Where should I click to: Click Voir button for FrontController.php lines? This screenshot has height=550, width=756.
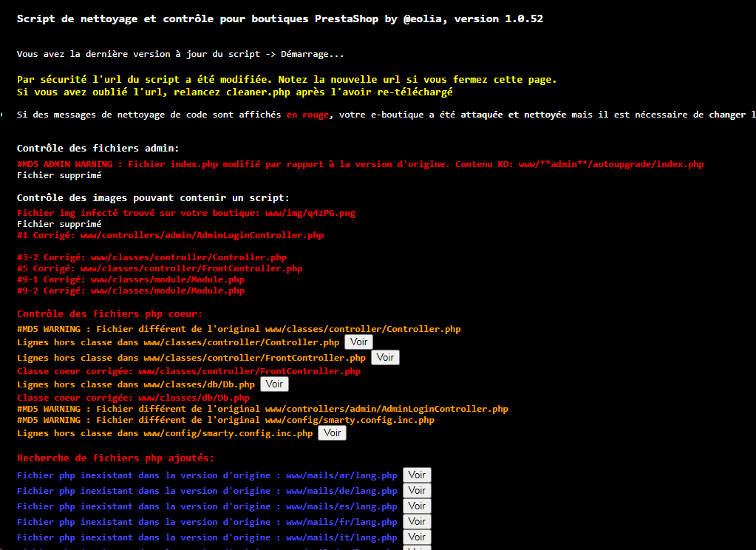pos(385,358)
